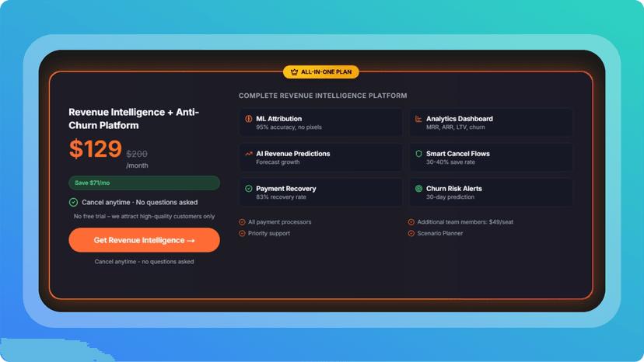Click the AI Revenue Predictions trend icon

coord(248,154)
